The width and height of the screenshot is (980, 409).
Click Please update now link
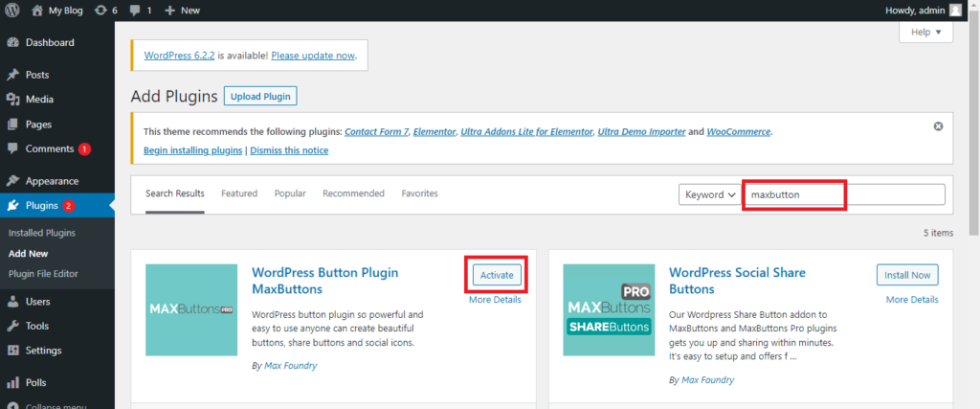[x=313, y=55]
